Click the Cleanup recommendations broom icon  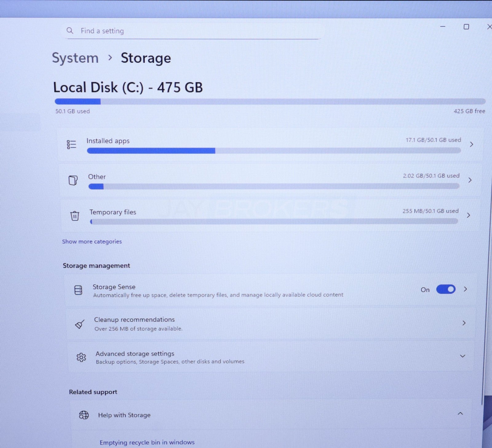80,324
